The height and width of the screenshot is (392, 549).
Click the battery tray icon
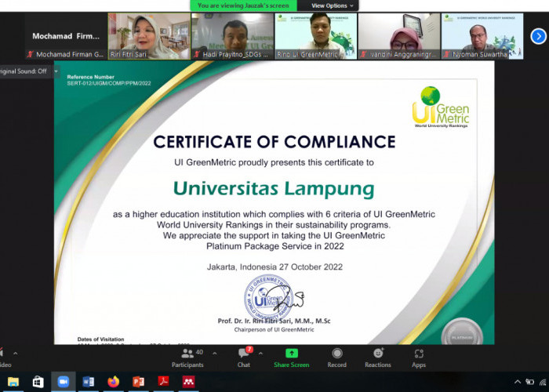coord(530,382)
